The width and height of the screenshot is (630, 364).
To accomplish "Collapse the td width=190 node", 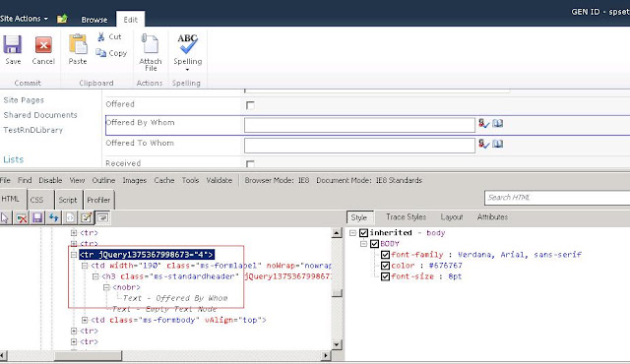I will click(85, 266).
